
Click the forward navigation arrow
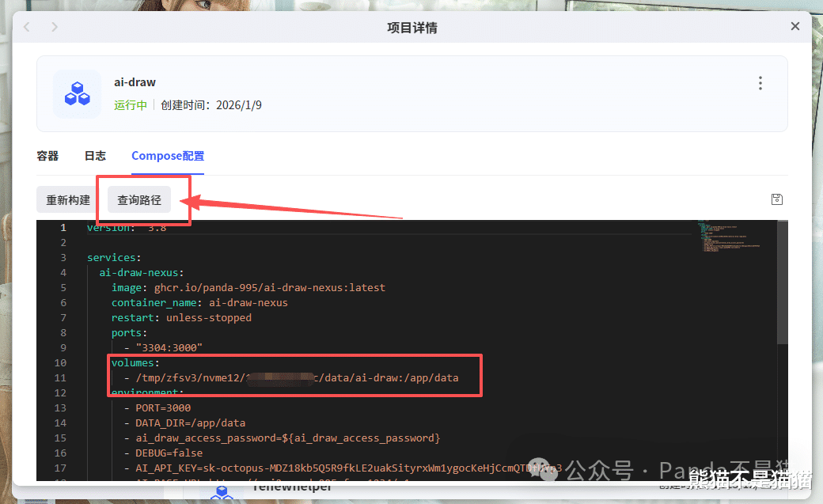tap(55, 27)
